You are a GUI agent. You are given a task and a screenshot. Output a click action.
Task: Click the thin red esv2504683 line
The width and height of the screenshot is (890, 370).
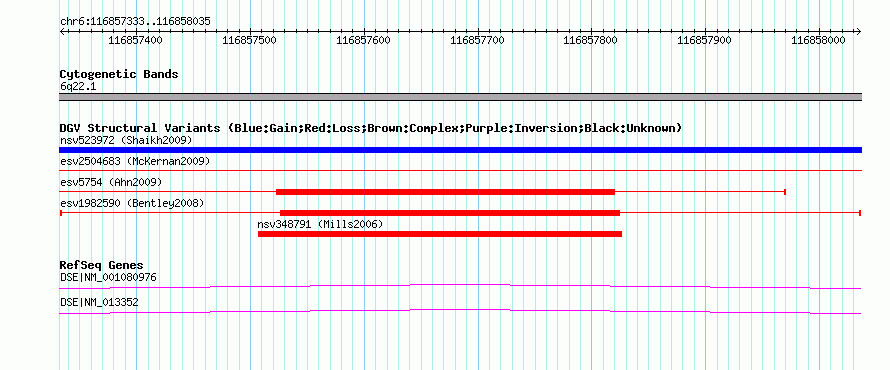point(460,170)
